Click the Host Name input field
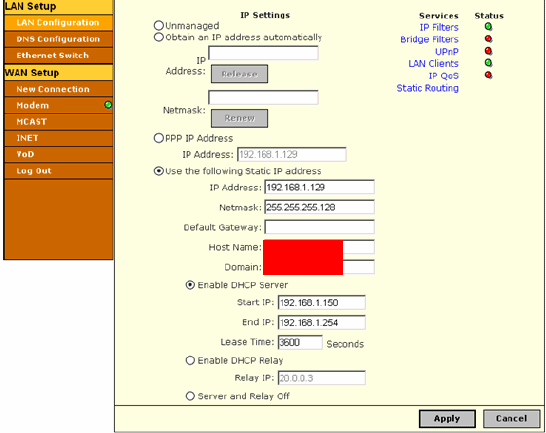The image size is (546, 433). click(x=319, y=247)
